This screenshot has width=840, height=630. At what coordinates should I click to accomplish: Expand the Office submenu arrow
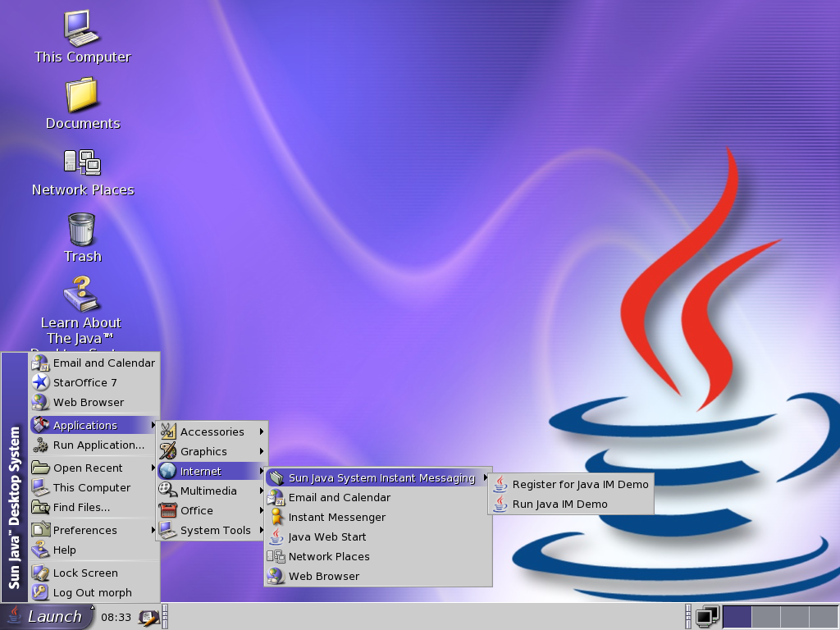click(261, 510)
